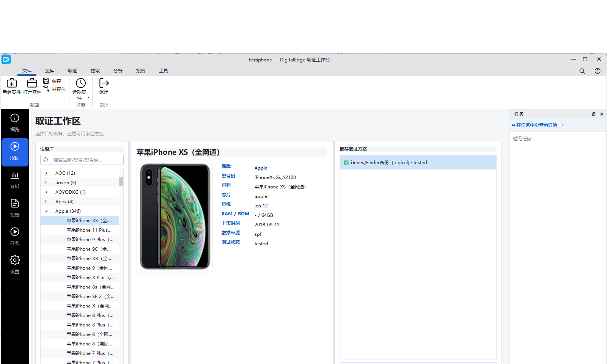Float the 任务 panel with the restore icon
Image resolution: width=607 pixels, height=364 pixels.
click(594, 114)
